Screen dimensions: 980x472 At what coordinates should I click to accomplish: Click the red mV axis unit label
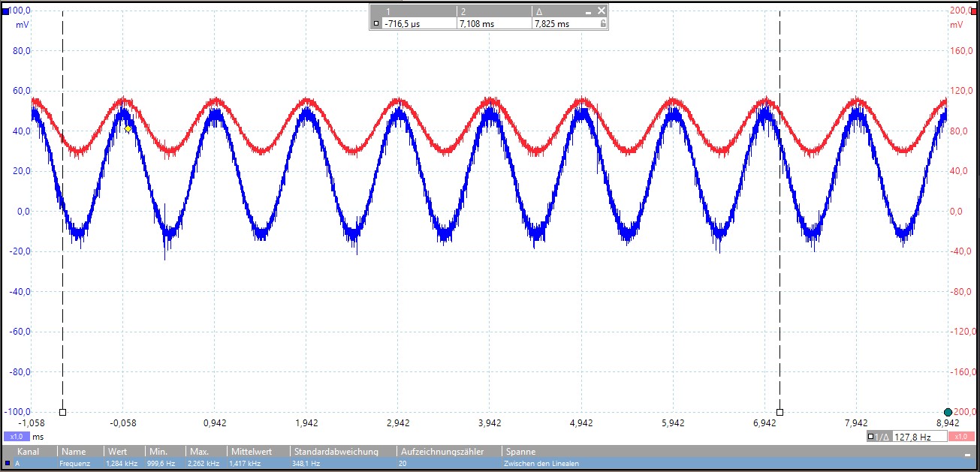point(956,25)
